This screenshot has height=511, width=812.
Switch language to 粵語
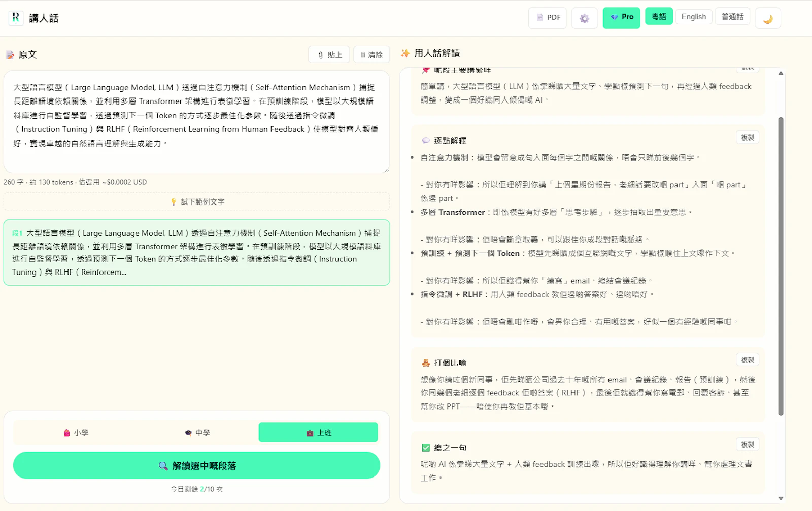(x=659, y=17)
